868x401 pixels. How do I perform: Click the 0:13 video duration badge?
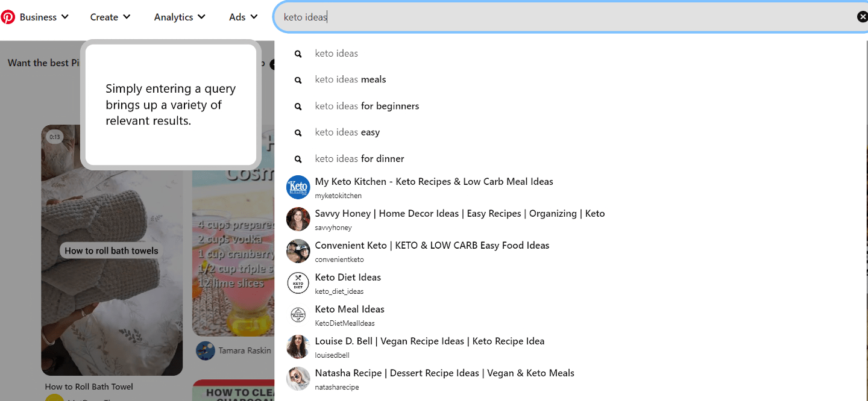coord(55,137)
